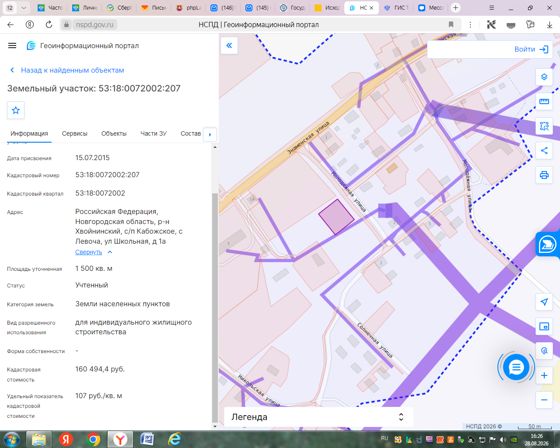The height and width of the screenshot is (448, 560).
Task: Open the mini-map overview icon
Action: [544, 326]
